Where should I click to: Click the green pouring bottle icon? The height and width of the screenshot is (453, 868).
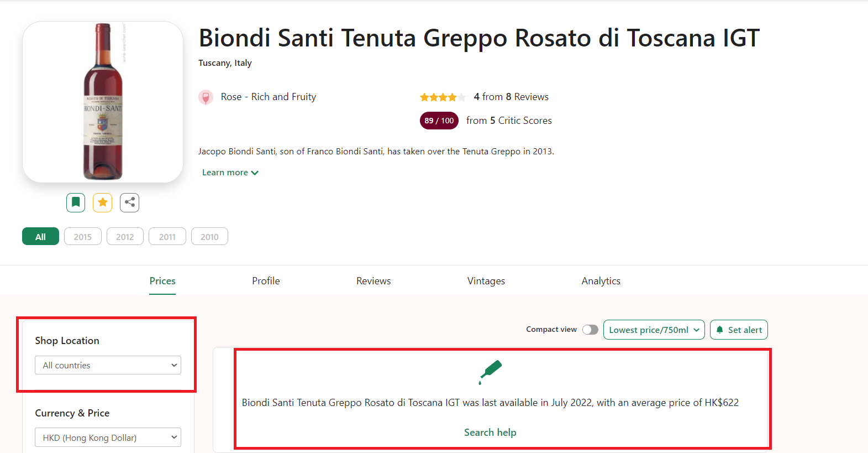coord(490,371)
